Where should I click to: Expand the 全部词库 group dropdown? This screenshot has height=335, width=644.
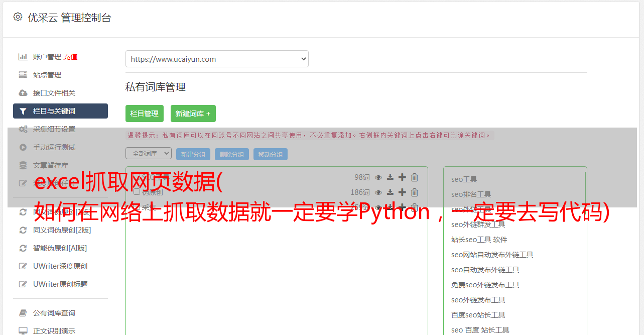(149, 153)
